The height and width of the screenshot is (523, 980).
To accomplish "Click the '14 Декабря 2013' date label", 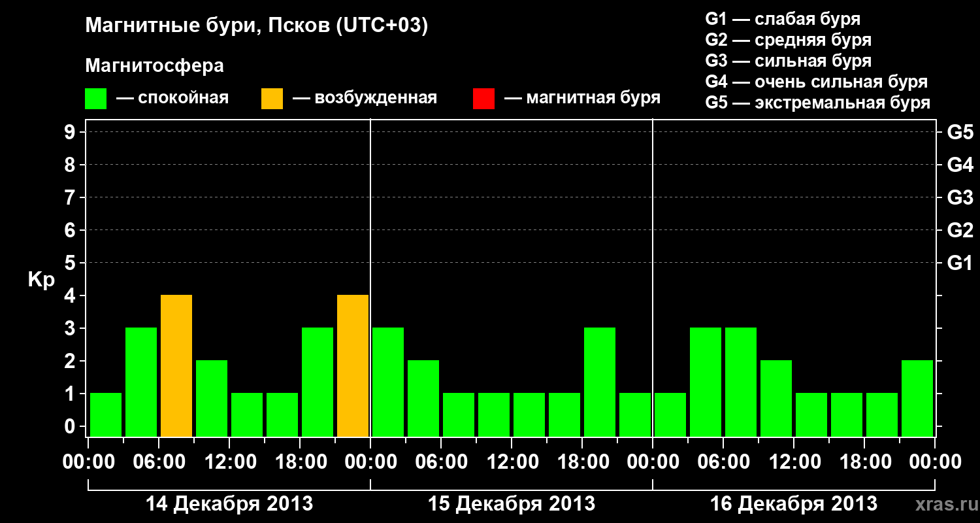I will point(229,504).
